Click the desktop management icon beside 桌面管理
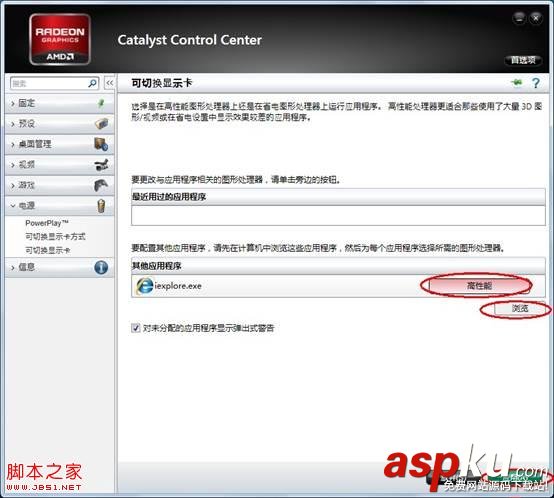This screenshot has width=554, height=498. point(101,144)
